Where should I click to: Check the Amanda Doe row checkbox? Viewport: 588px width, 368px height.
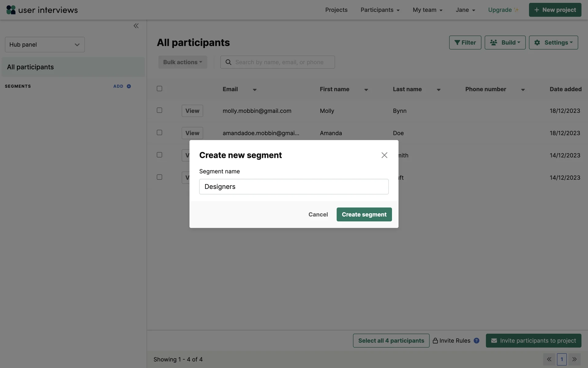pyautogui.click(x=160, y=132)
